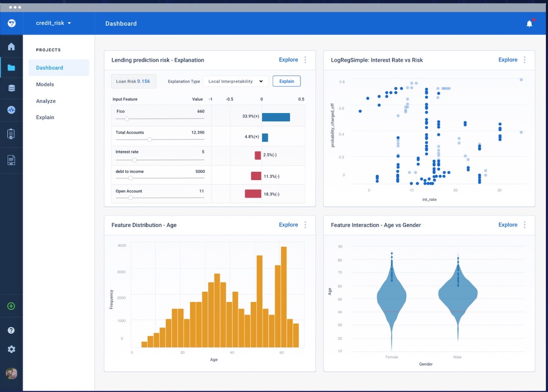The width and height of the screenshot is (548, 392).
Task: Open the Explanation Type dropdown
Action: coord(236,81)
